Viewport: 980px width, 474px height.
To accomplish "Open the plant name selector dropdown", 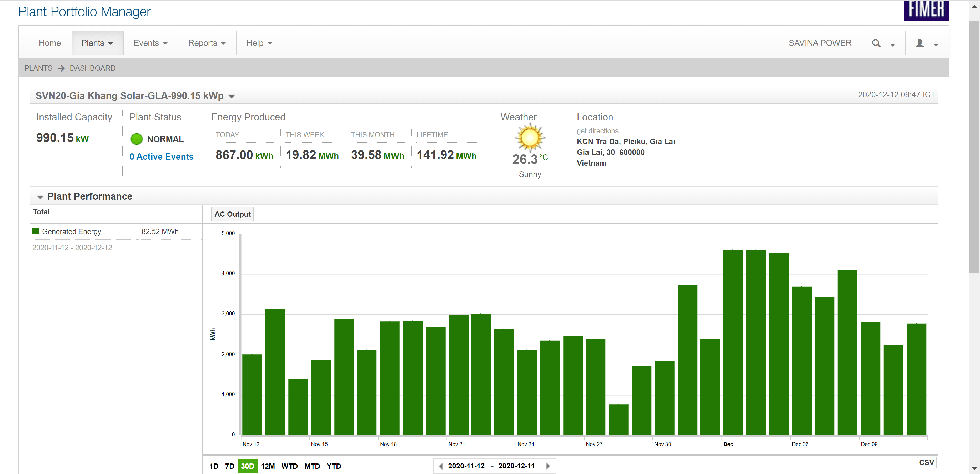I will click(231, 96).
